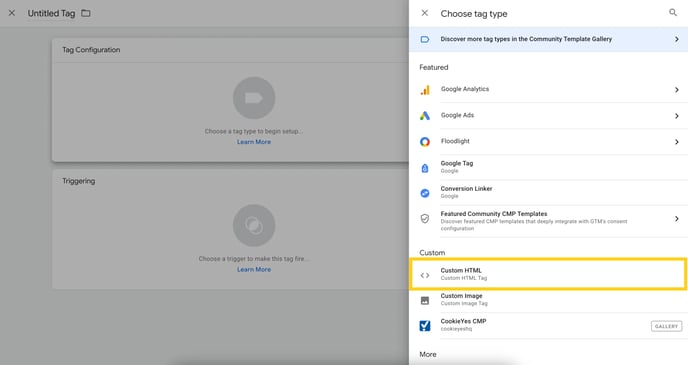This screenshot has height=365, width=688.
Task: Click the Google Ads logo icon
Action: click(425, 116)
